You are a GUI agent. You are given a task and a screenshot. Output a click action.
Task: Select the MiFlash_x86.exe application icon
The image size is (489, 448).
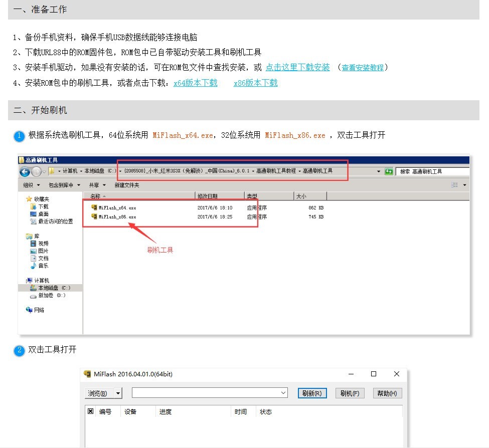pyautogui.click(x=94, y=216)
